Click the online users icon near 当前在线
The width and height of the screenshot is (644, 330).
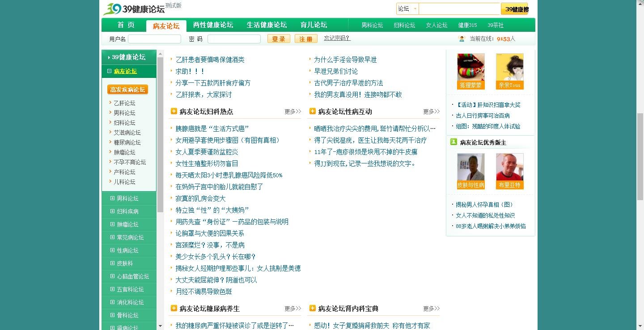(x=462, y=39)
